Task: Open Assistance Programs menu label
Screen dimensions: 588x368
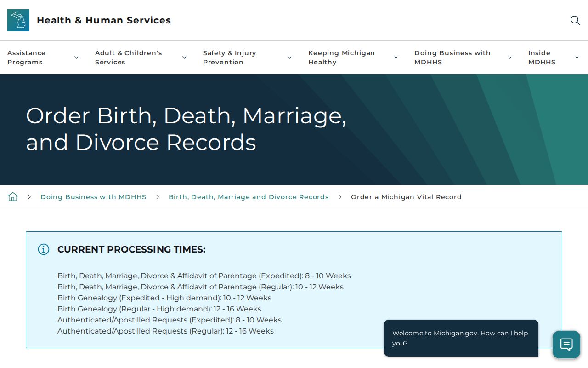Action: (x=27, y=57)
